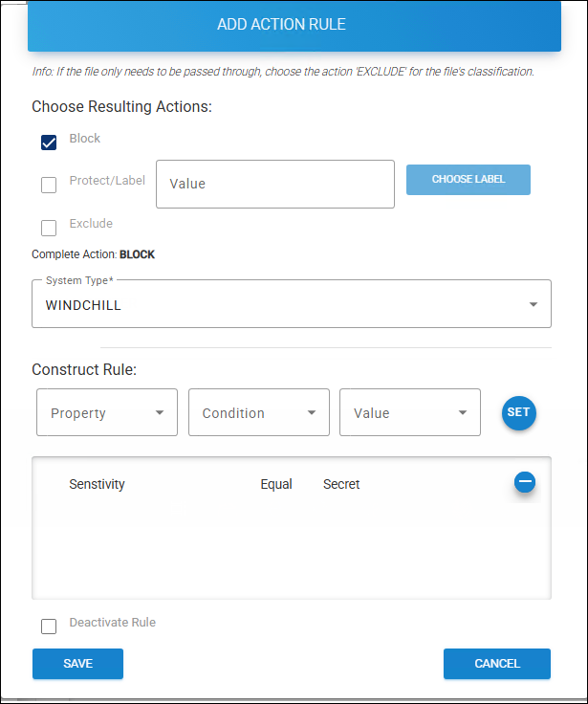The image size is (588, 704).
Task: Focus the Protect/Label Value text field
Action: pyautogui.click(x=275, y=184)
